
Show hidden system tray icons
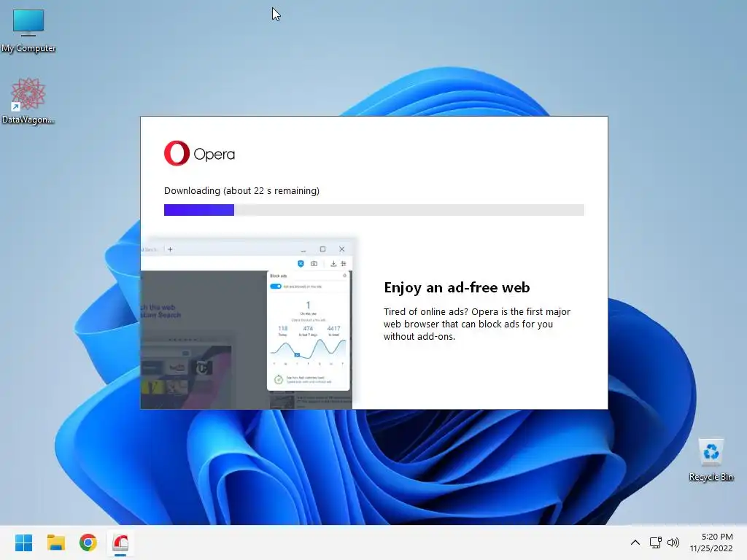tap(635, 542)
